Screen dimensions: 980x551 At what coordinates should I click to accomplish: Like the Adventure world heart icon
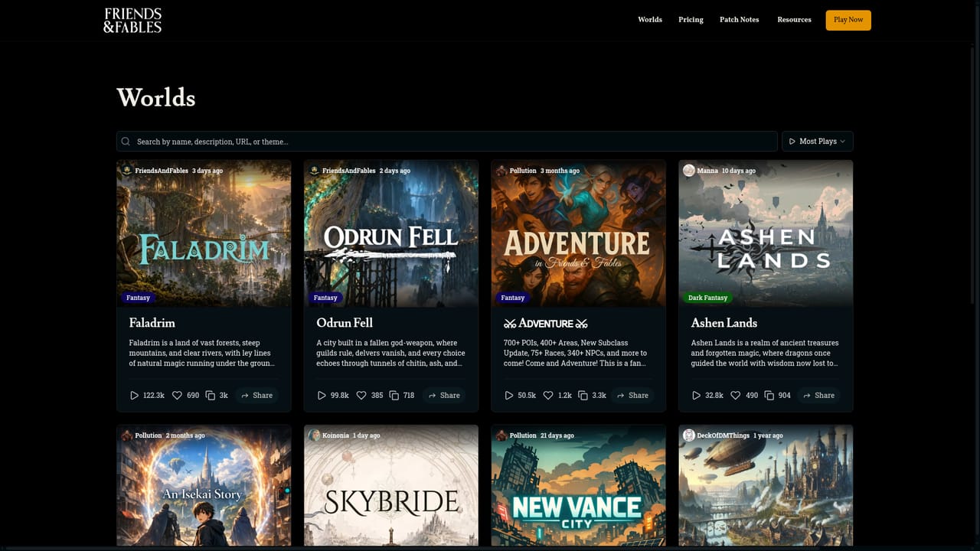(x=548, y=396)
